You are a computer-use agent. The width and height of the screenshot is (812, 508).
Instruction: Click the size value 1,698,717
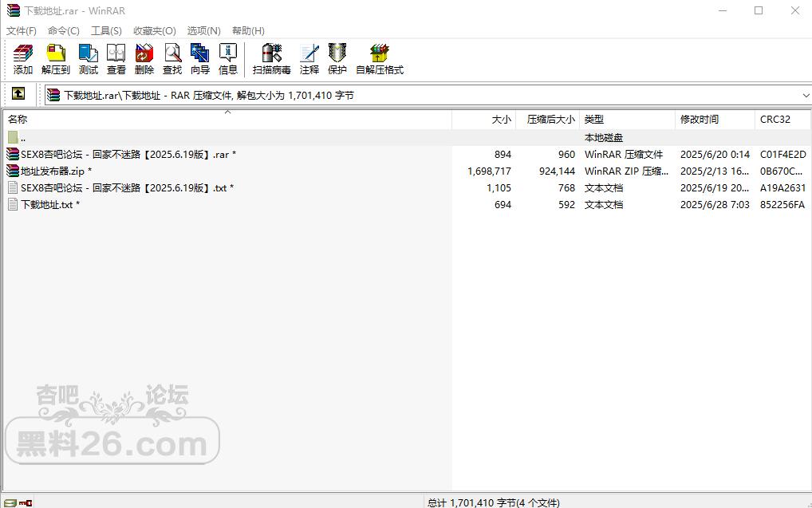tap(490, 171)
